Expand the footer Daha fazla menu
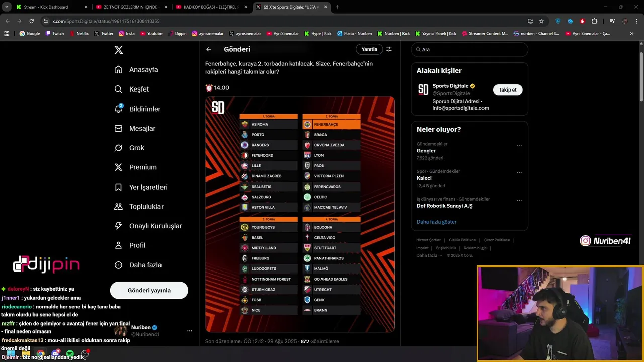 429,255
